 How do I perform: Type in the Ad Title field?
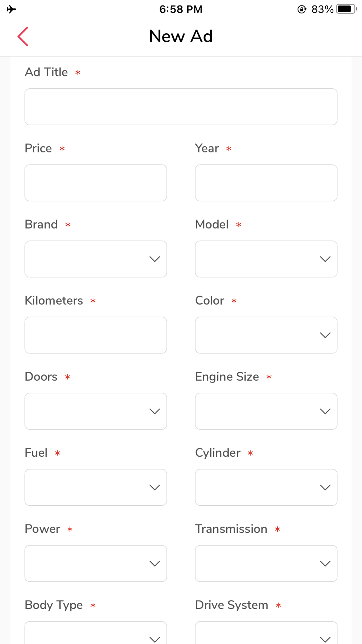click(x=181, y=107)
